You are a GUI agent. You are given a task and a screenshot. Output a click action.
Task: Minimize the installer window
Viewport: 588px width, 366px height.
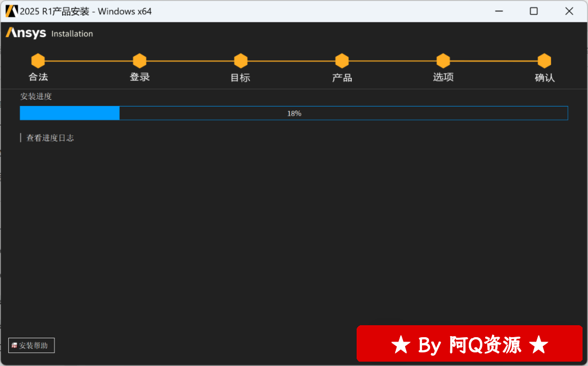pos(499,11)
